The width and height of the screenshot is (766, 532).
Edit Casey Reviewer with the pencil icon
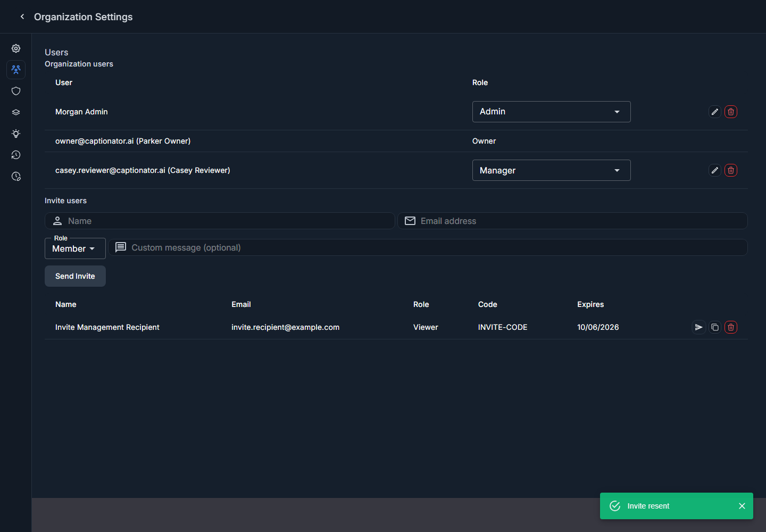coord(715,170)
